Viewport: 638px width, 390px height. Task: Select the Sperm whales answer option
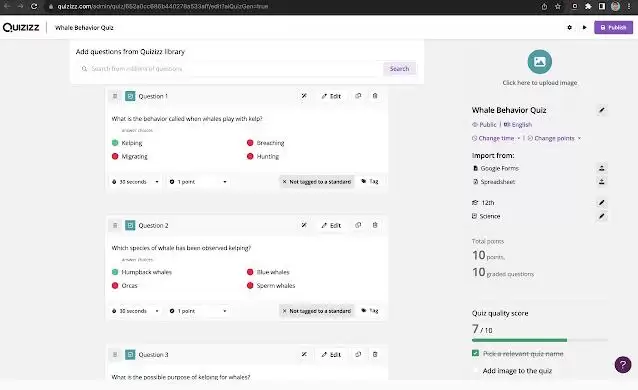[271, 285]
